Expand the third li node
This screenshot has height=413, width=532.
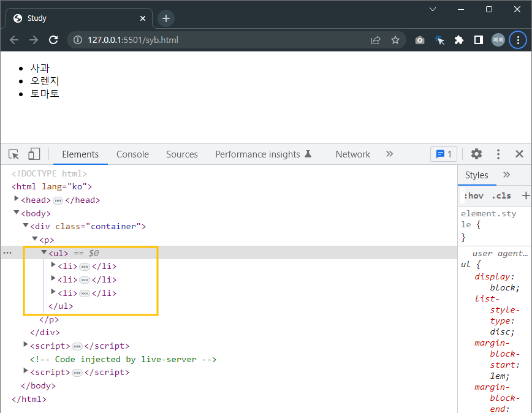53,292
